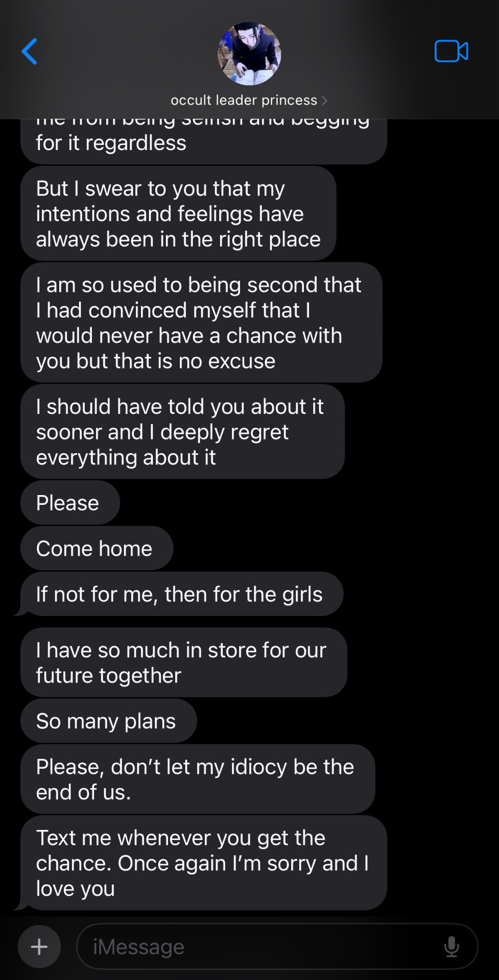Image resolution: width=499 pixels, height=980 pixels.
Task: Select the "Please" message bubble
Action: click(x=70, y=503)
